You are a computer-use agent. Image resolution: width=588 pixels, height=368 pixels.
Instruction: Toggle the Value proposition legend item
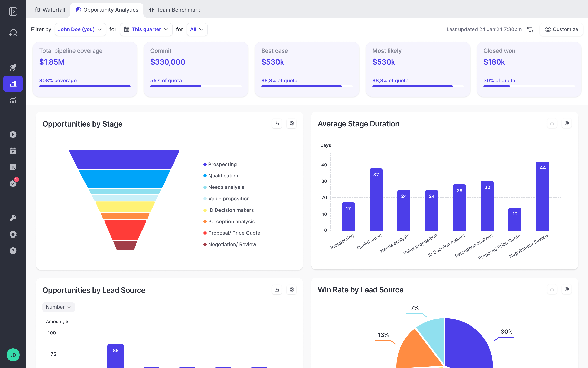[226, 199]
